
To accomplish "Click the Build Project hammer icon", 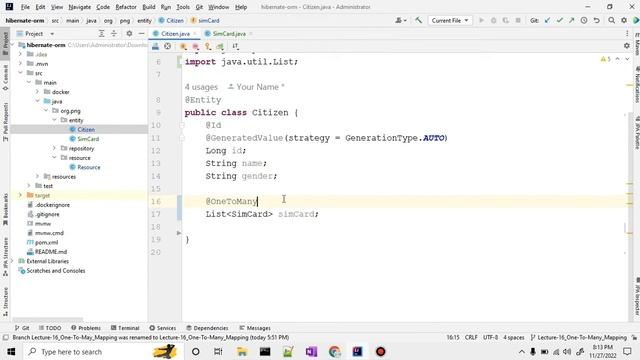I will [x=418, y=20].
